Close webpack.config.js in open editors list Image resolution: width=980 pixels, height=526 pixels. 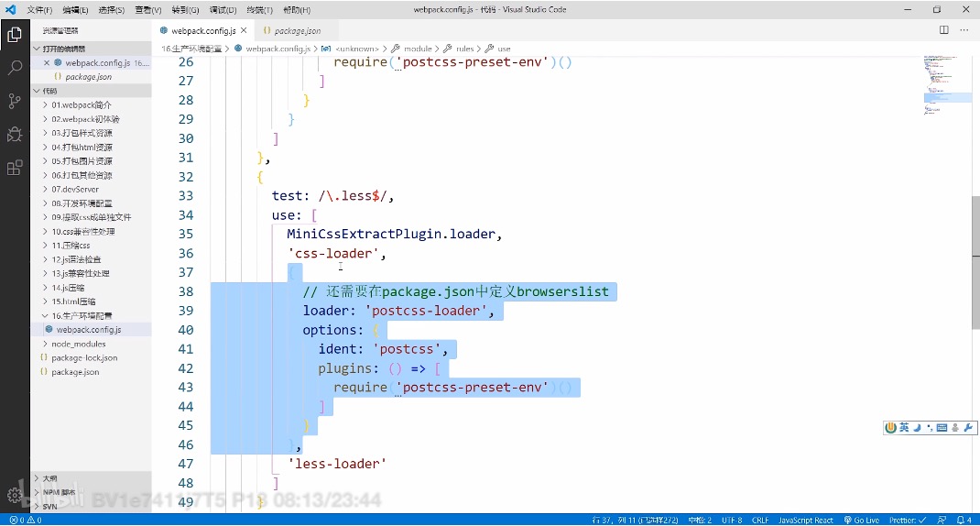click(x=46, y=62)
